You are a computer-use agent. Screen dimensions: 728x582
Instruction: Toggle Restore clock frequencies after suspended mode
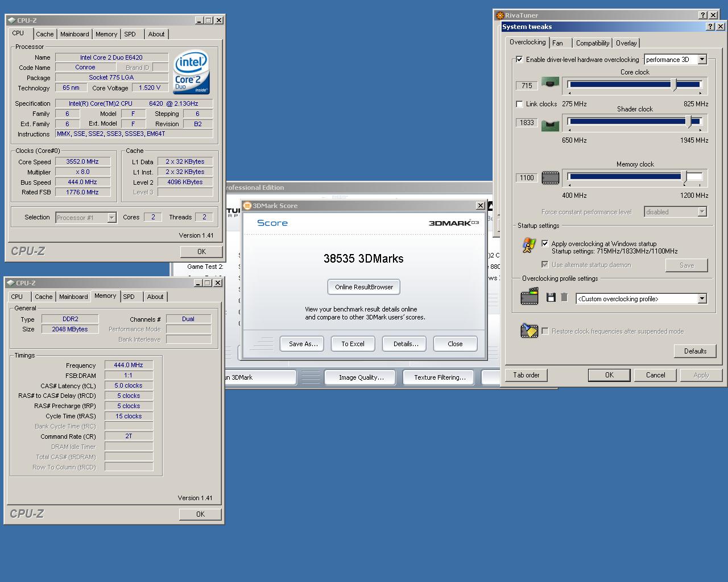[x=545, y=331]
